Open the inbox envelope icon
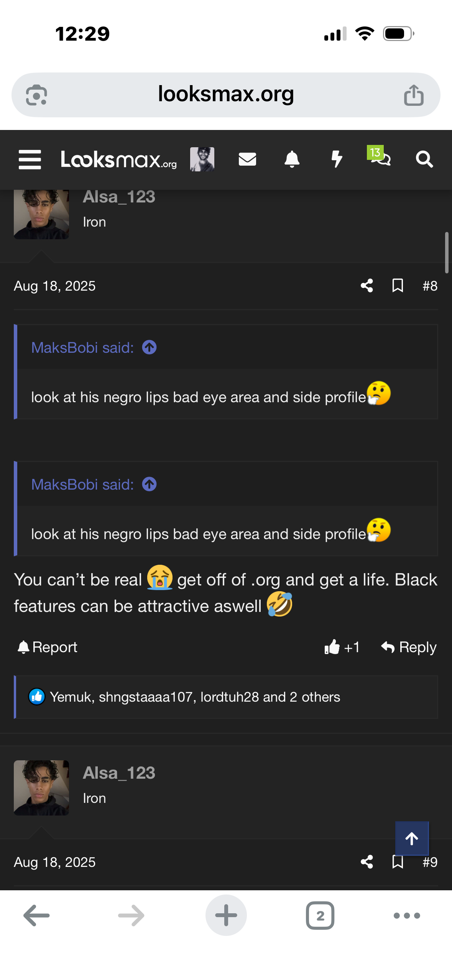This screenshot has height=980, width=452. [247, 159]
